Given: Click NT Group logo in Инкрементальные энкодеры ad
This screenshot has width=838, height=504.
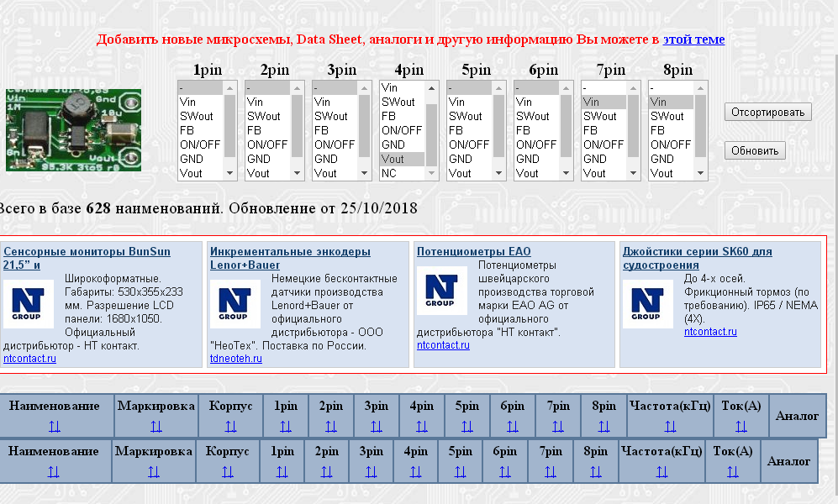Looking at the screenshot, I should click(x=235, y=303).
